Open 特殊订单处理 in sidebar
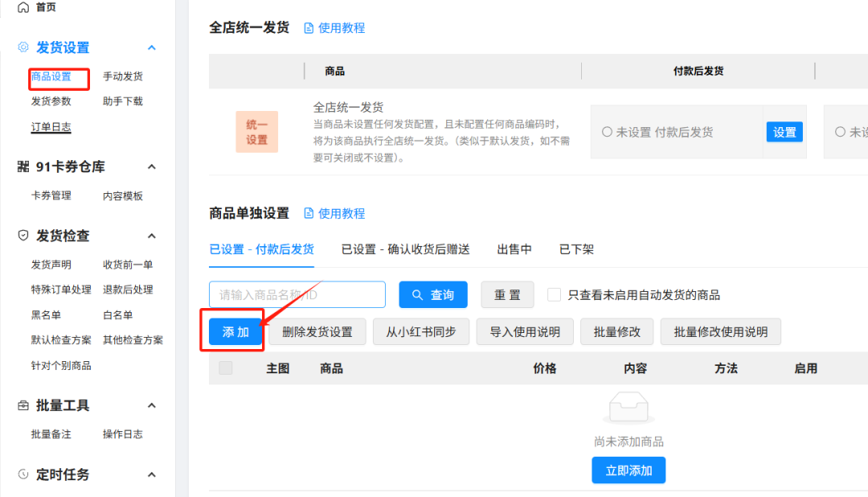This screenshot has height=497, width=868. pyautogui.click(x=61, y=290)
